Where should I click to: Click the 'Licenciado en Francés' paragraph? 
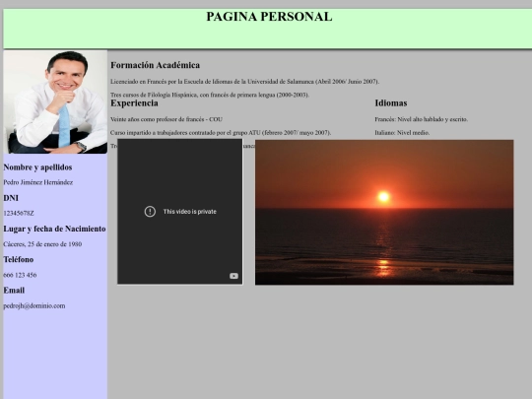pos(244,82)
